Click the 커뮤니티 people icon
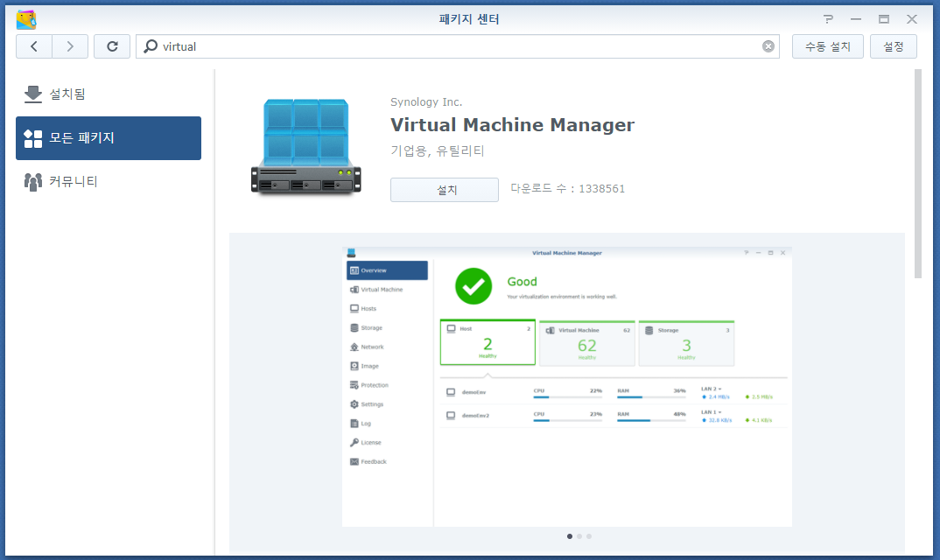The width and height of the screenshot is (940, 560). tap(33, 182)
